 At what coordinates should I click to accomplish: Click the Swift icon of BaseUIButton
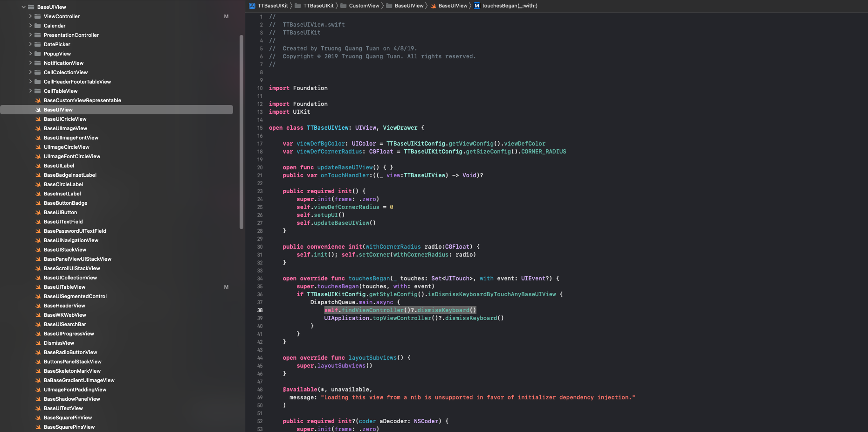pos(38,212)
